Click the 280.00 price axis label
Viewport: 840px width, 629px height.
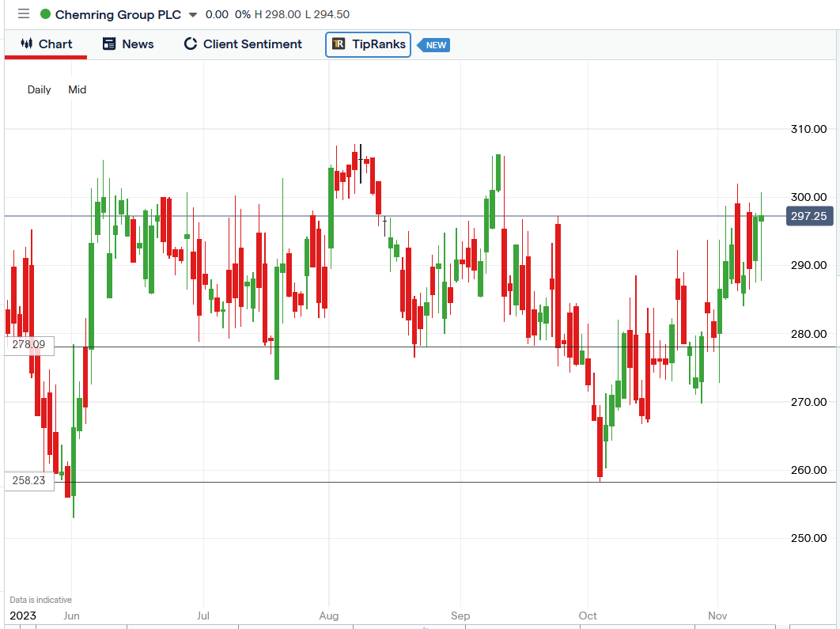[x=809, y=334]
